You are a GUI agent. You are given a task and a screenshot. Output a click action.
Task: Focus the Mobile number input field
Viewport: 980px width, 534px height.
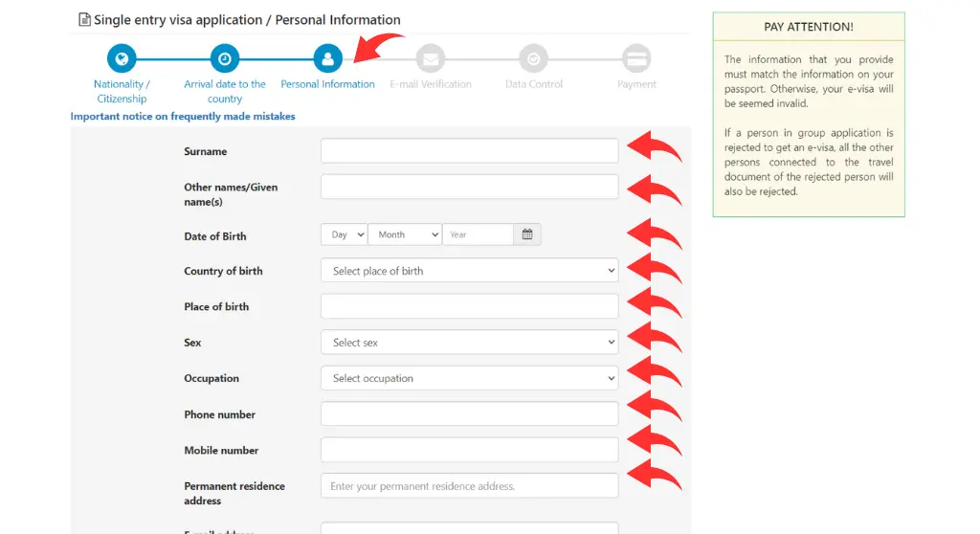click(x=469, y=450)
